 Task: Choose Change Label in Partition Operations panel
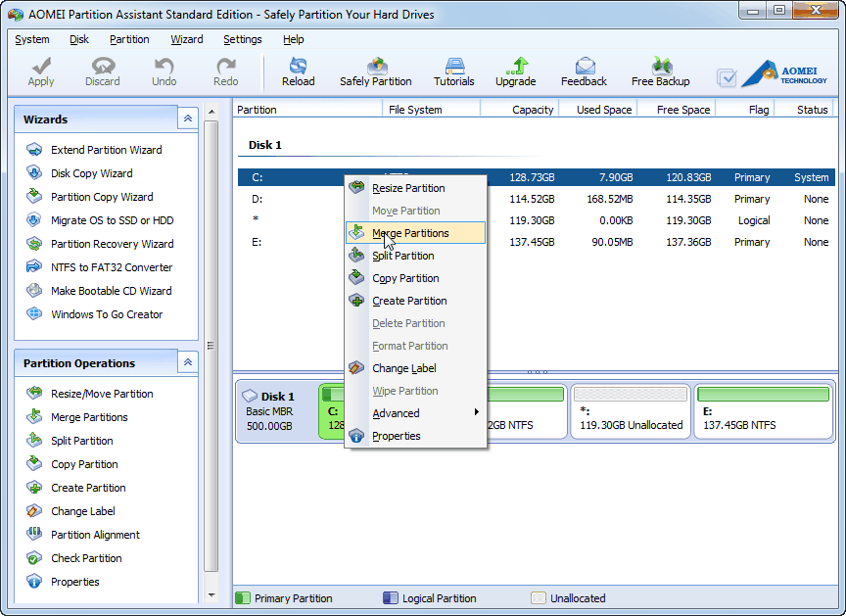point(70,511)
